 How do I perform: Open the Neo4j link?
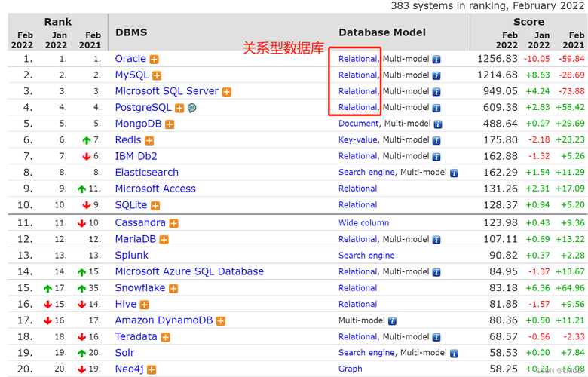pyautogui.click(x=130, y=369)
